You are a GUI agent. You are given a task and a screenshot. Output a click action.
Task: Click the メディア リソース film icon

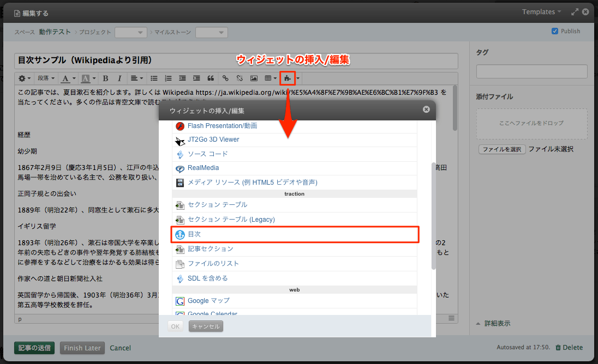[180, 183]
